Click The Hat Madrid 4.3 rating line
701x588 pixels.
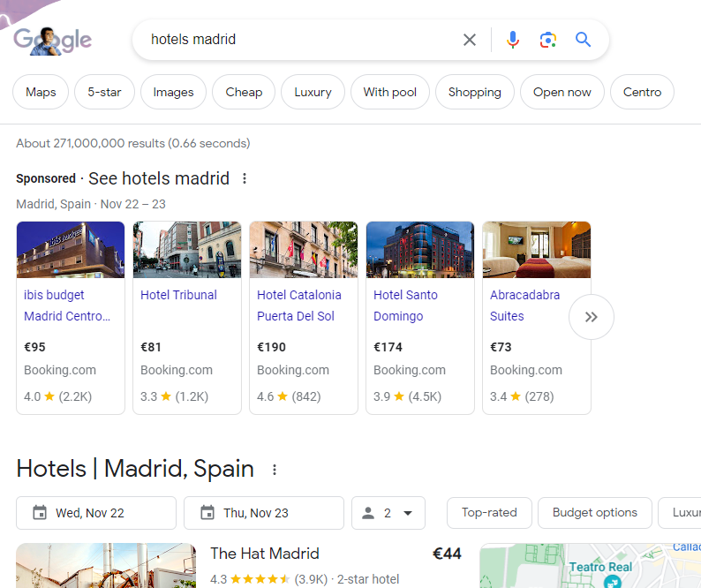pyautogui.click(x=305, y=579)
